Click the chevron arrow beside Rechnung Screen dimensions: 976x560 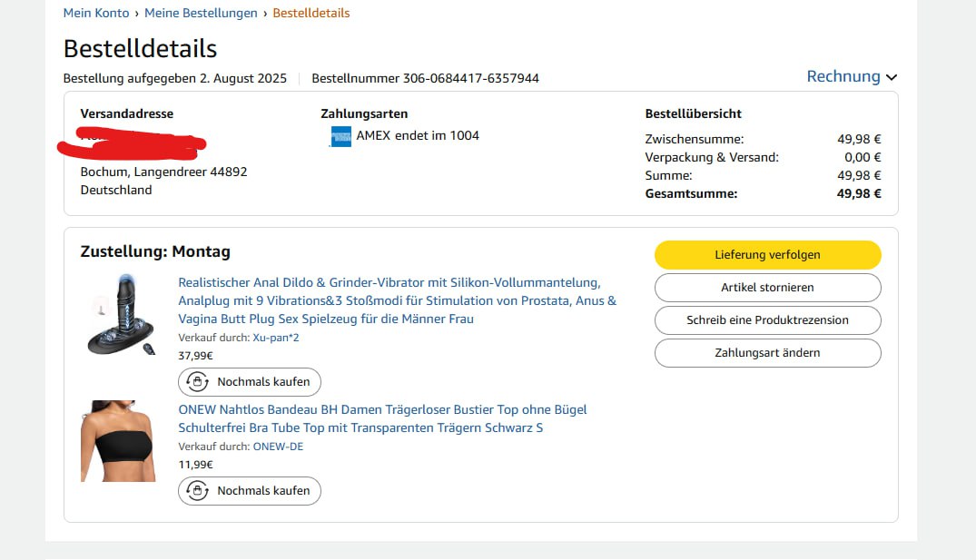(x=891, y=77)
